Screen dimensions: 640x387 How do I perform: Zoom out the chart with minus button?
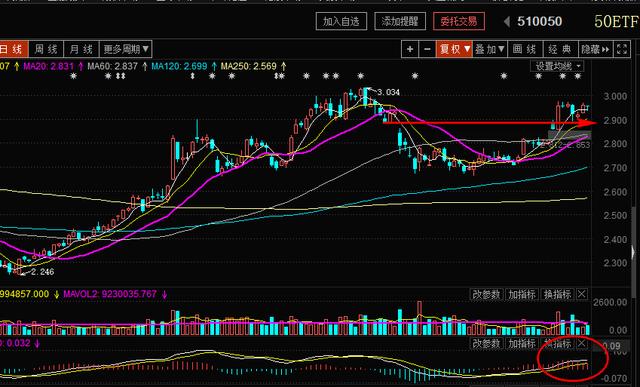pyautogui.click(x=427, y=49)
